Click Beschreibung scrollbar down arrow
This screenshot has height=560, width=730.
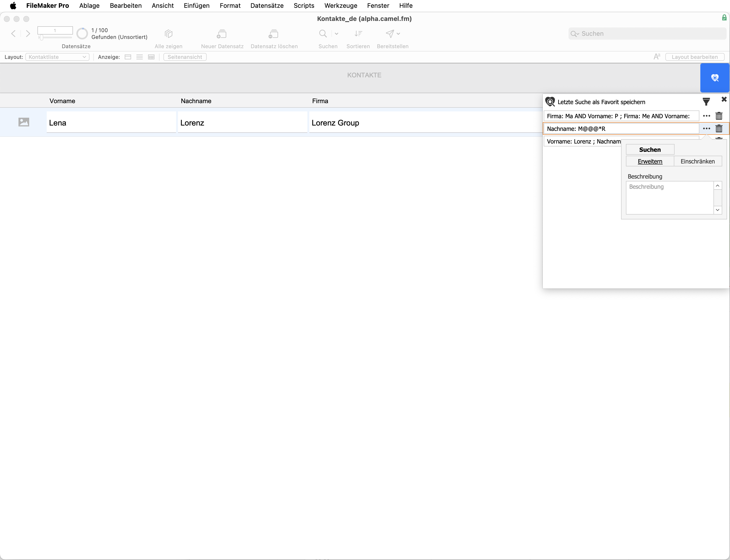(718, 210)
